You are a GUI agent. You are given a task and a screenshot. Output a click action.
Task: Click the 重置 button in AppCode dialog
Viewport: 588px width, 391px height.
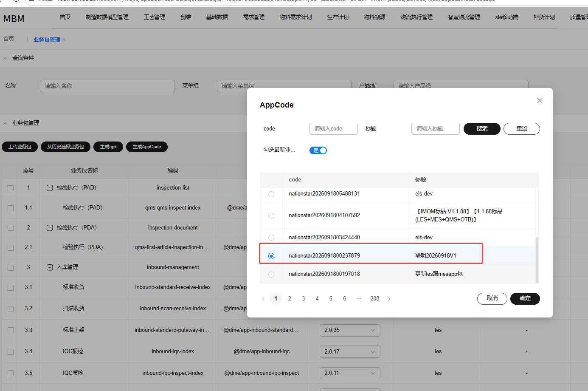pyautogui.click(x=522, y=129)
